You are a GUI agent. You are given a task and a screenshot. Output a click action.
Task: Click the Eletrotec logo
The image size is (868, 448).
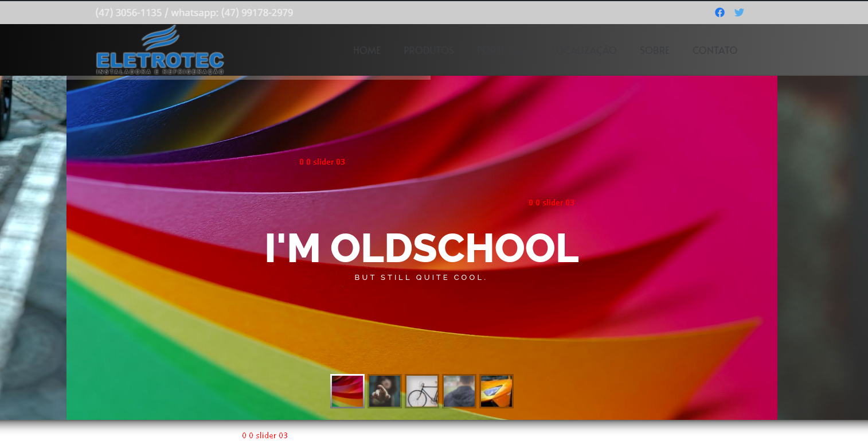(160, 50)
